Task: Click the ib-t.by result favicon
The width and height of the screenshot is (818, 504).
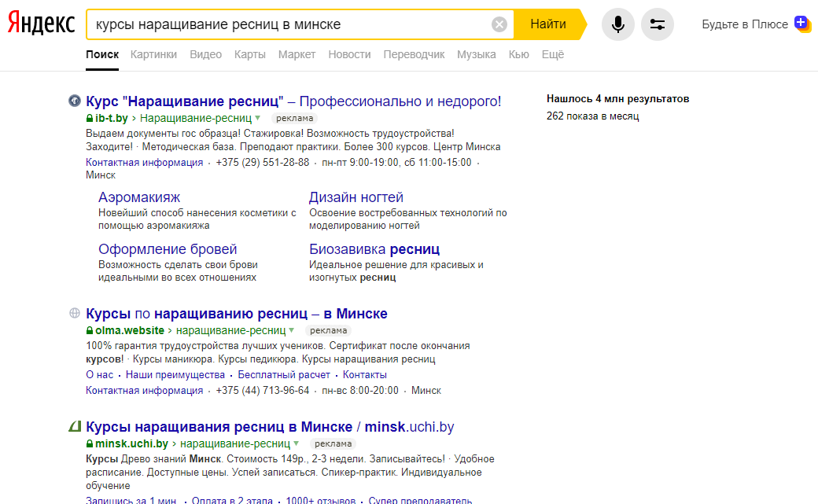Action: (x=75, y=101)
